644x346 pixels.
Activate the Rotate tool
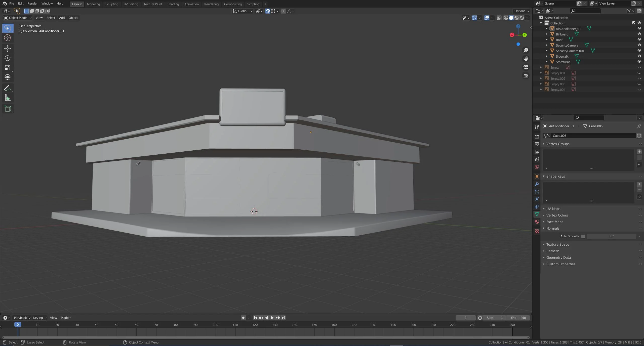click(x=8, y=58)
